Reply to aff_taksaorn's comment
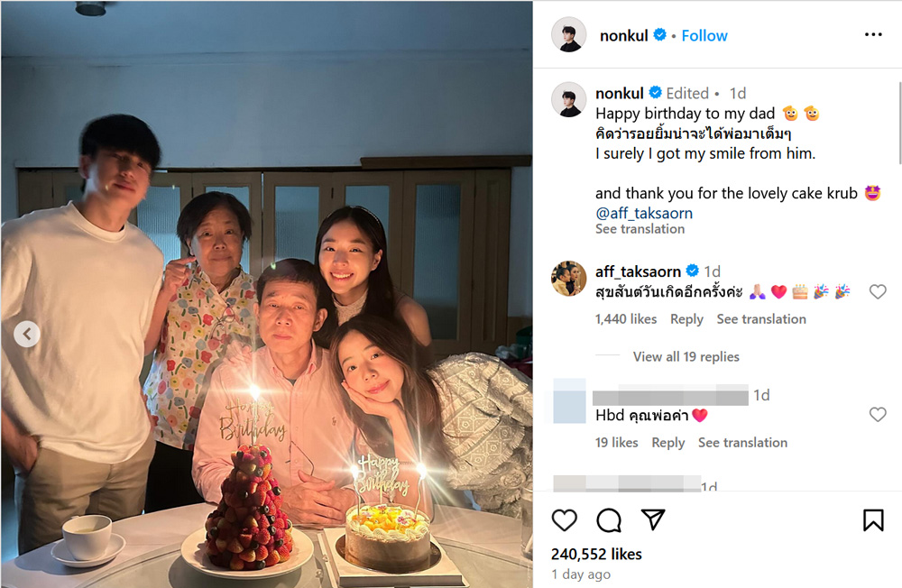Screen dimensions: 902x588 (x=686, y=319)
